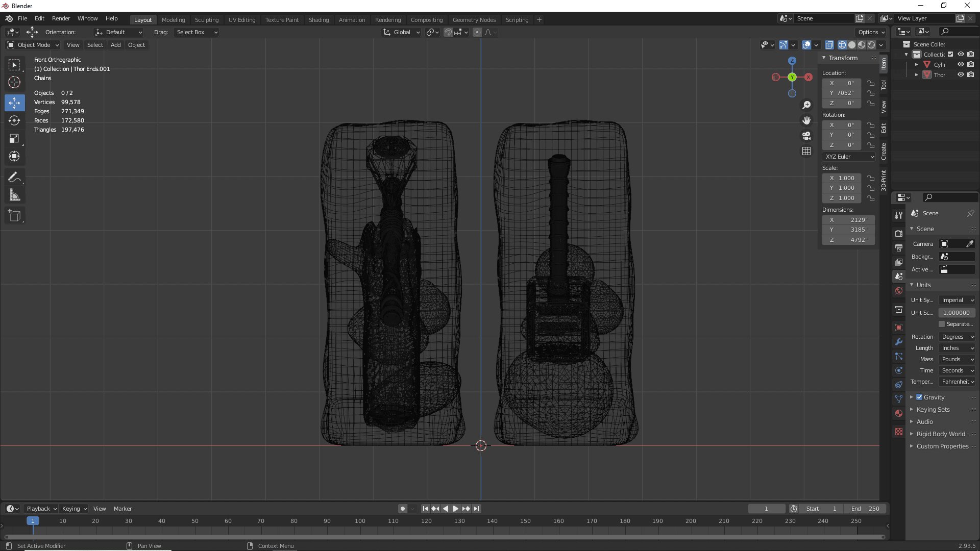Screen dimensions: 980x551
Task: Select the Camera view icon
Action: coord(805,135)
